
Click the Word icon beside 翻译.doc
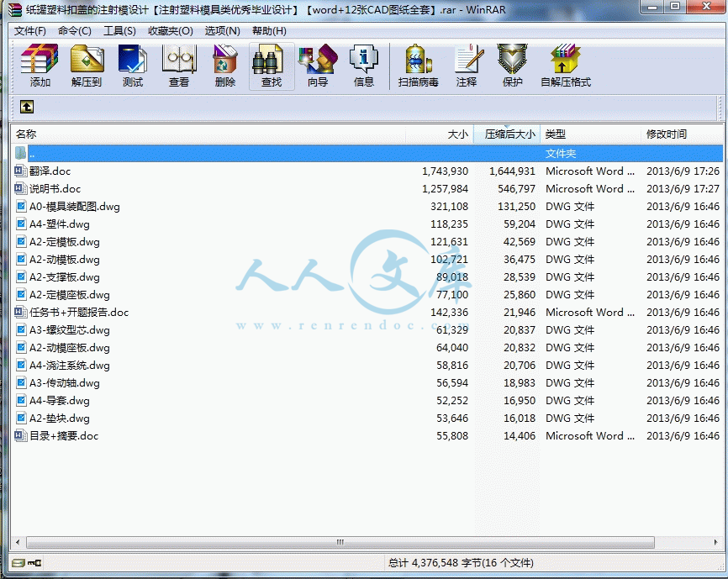coord(19,171)
